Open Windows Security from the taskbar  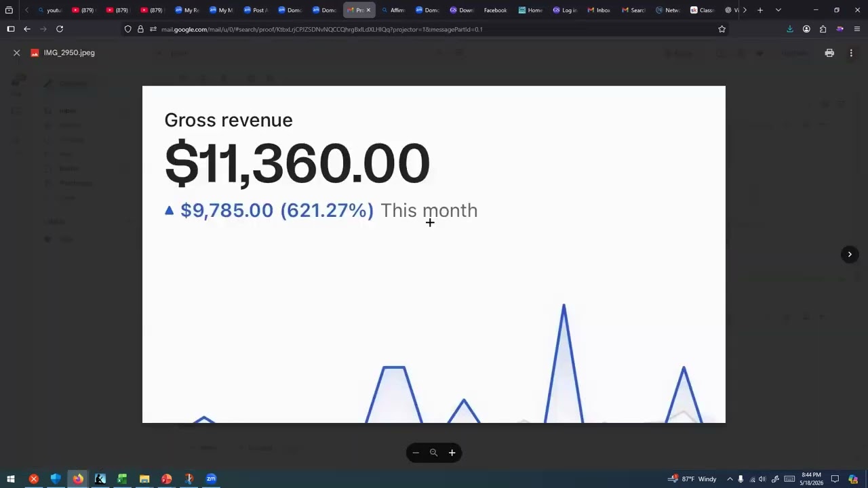click(x=56, y=479)
